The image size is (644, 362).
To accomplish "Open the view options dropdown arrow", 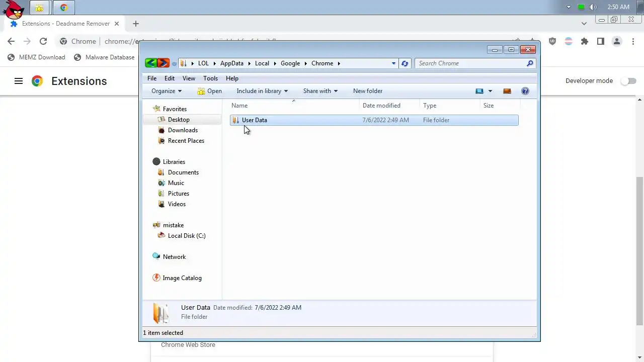I will [x=490, y=91].
